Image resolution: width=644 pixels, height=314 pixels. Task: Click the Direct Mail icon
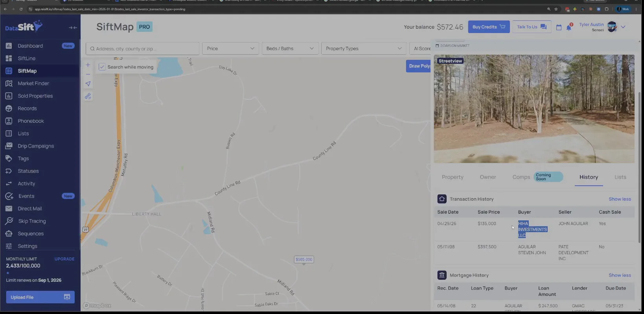9,209
